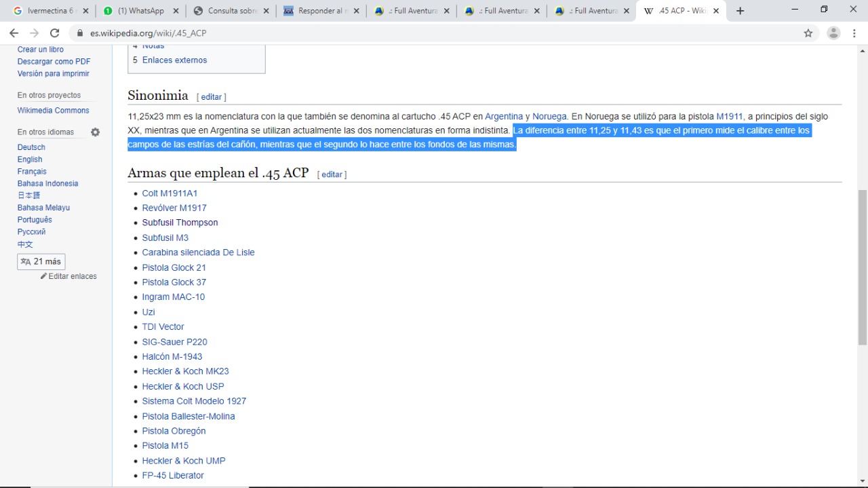Screen dimensions: 868x488
Task: Switch article to Português
Action: click(x=35, y=220)
